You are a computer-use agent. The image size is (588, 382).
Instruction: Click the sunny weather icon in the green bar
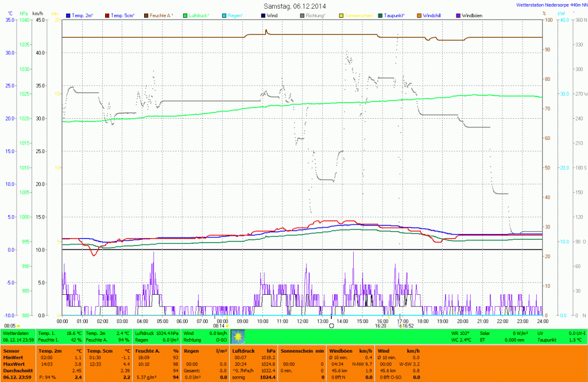(x=237, y=336)
